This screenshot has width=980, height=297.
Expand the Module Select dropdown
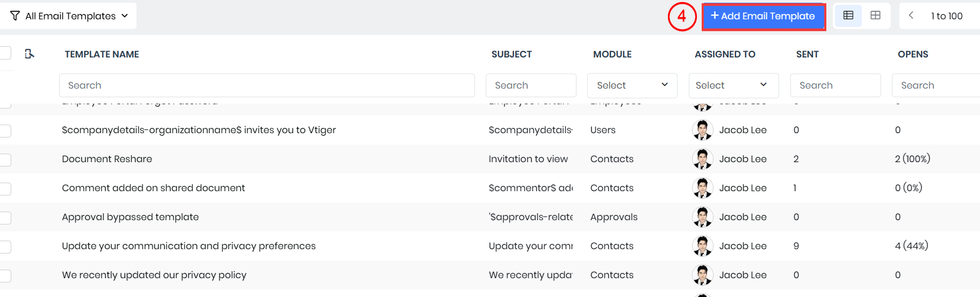[632, 85]
